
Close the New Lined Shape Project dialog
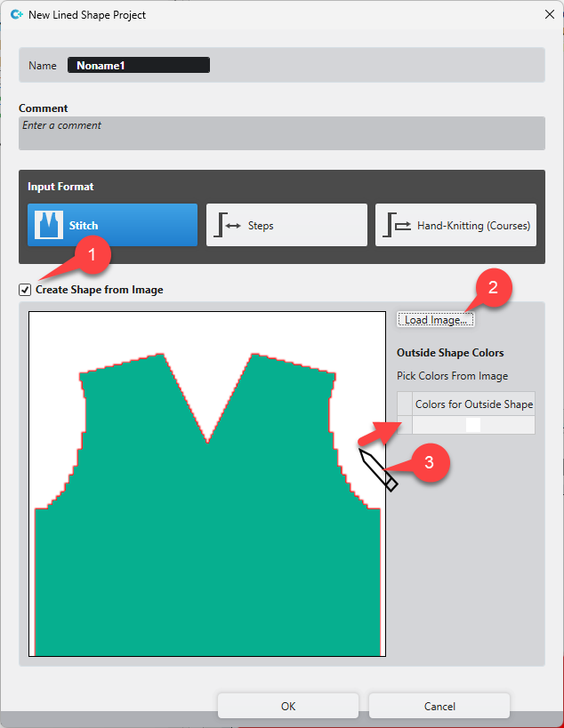(547, 14)
